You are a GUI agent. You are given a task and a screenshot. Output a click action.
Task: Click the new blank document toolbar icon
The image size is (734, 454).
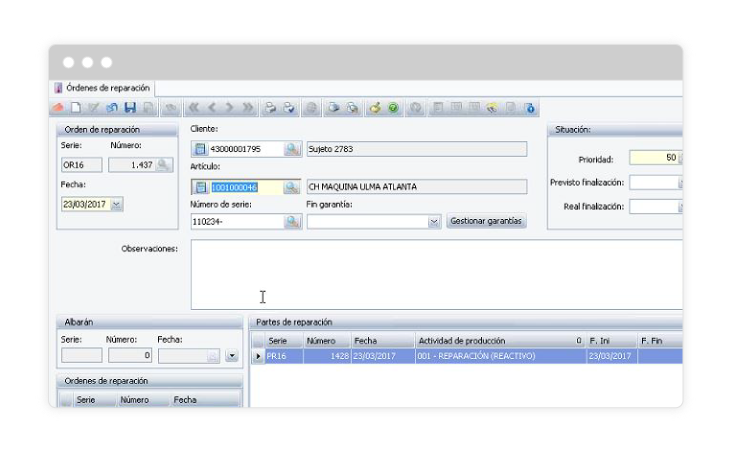click(x=76, y=108)
